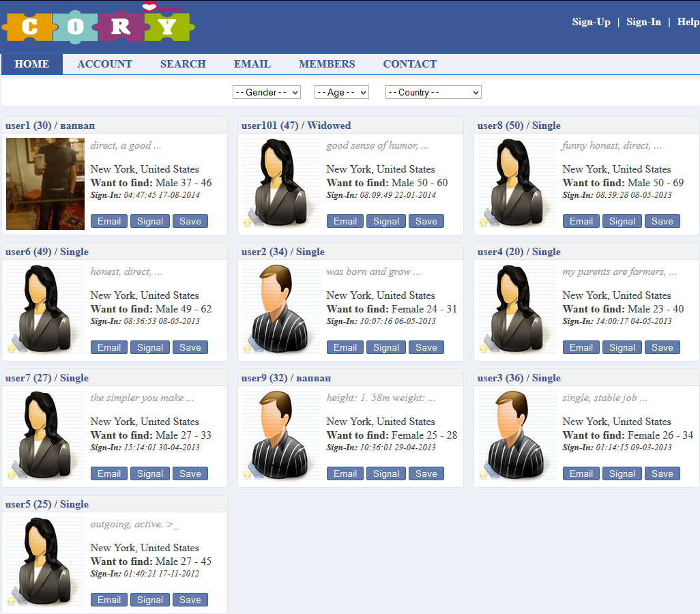Open user3's male avatar image
Image resolution: width=700 pixels, height=614 pixels.
[517, 436]
